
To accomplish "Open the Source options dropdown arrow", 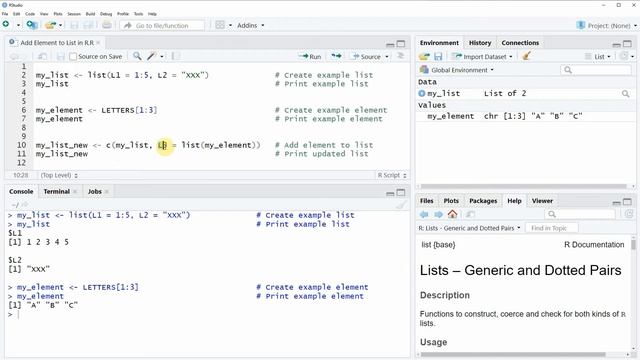I will pyautogui.click(x=387, y=56).
